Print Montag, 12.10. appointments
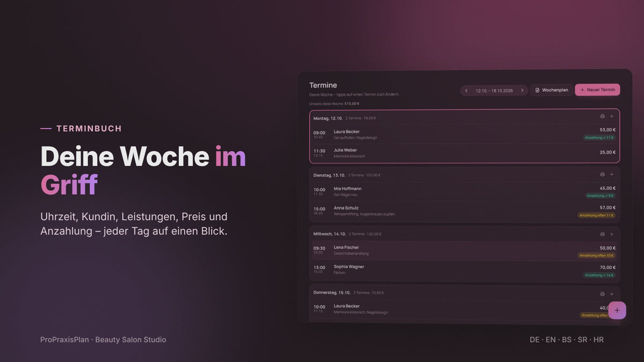This screenshot has width=644, height=362. click(x=602, y=116)
